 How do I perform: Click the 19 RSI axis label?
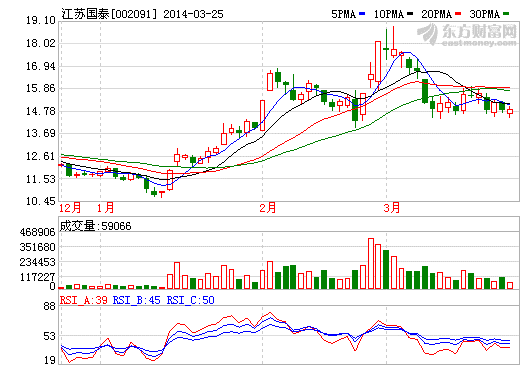[x=49, y=360]
